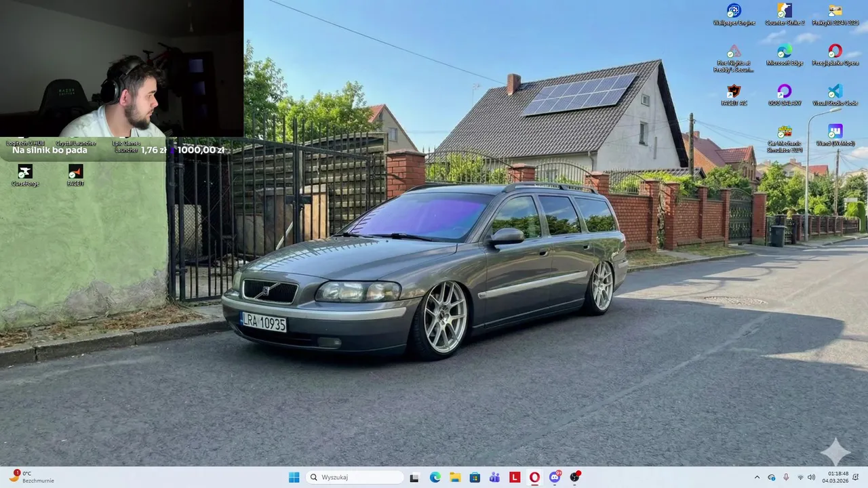Select the Five Nights at Freddy's shortcut
Screen dimensions: 868x488
[x=734, y=58]
